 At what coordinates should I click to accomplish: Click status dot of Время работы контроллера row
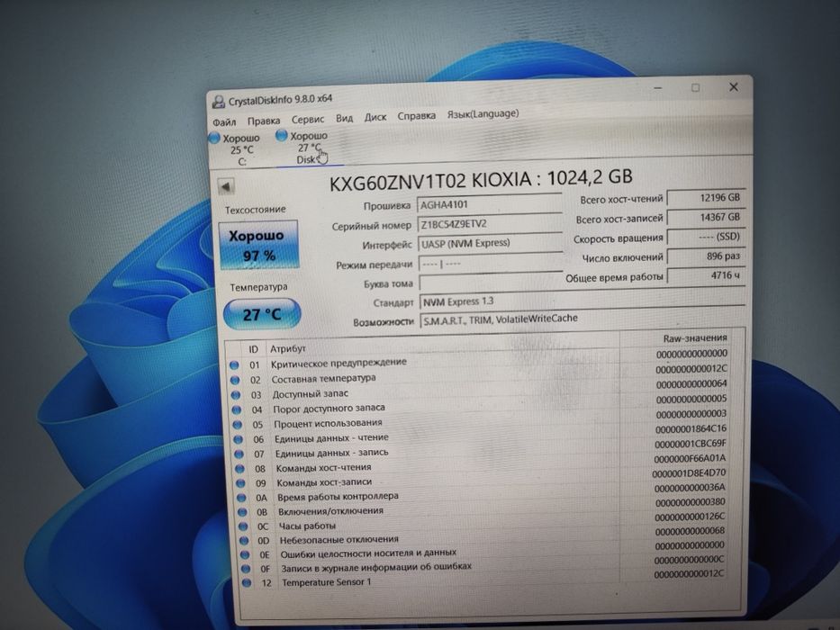click(241, 498)
